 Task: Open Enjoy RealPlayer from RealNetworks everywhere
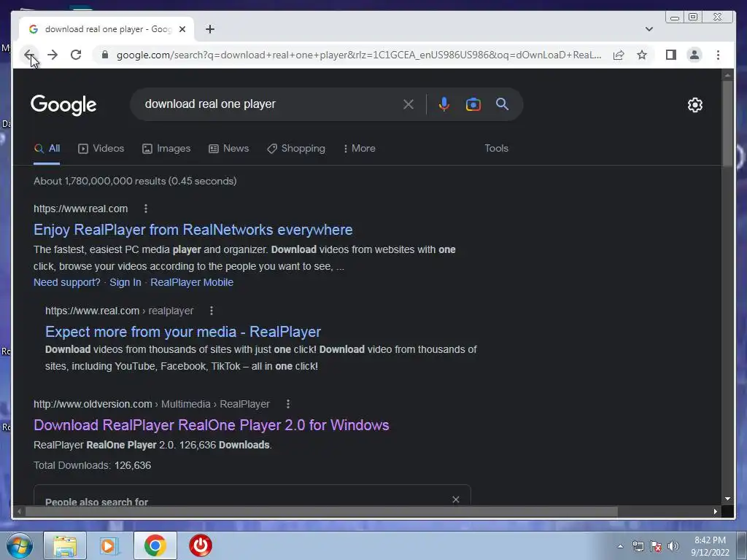click(x=193, y=230)
